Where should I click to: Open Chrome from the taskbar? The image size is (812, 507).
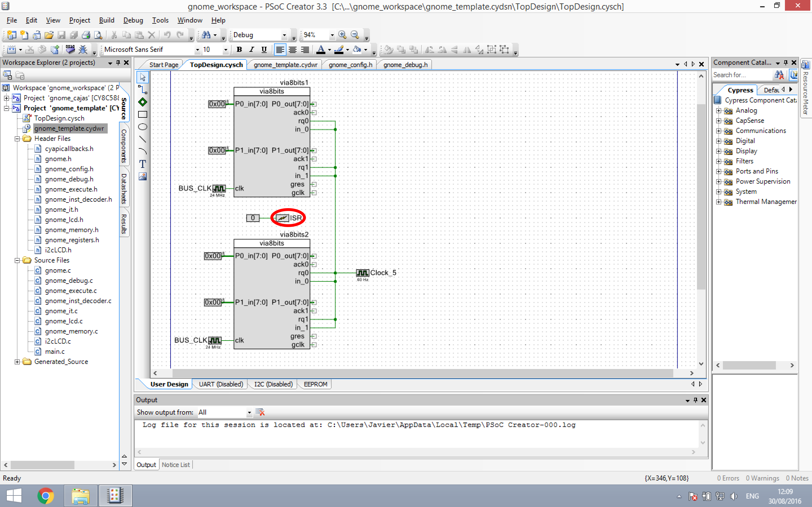click(x=46, y=496)
